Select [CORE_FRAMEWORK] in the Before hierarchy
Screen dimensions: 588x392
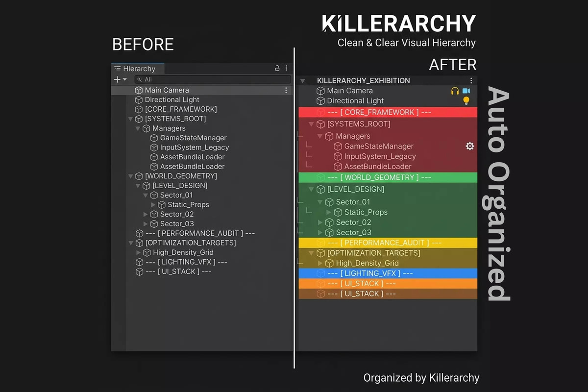[x=180, y=109]
